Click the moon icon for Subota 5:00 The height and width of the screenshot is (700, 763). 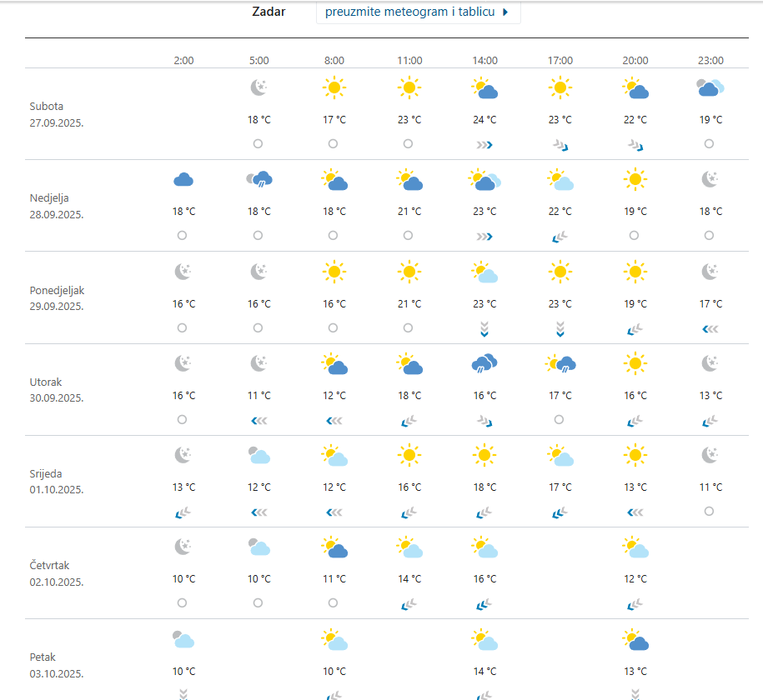click(259, 87)
